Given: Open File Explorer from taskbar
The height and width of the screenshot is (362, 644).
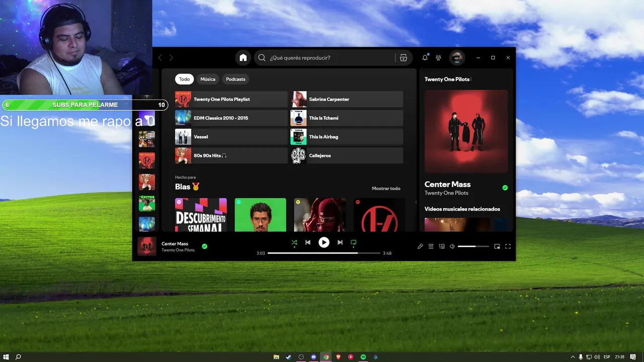Looking at the screenshot, I should (x=276, y=357).
